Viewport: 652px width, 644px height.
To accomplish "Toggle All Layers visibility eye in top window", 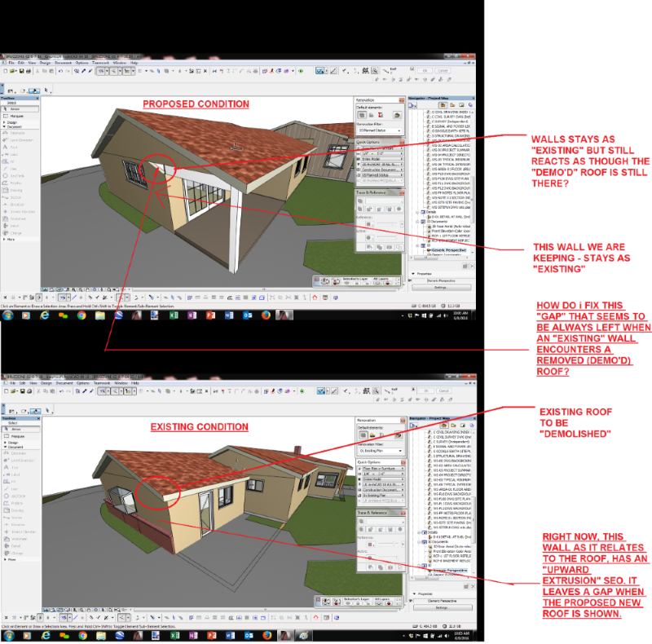I will 377,283.
